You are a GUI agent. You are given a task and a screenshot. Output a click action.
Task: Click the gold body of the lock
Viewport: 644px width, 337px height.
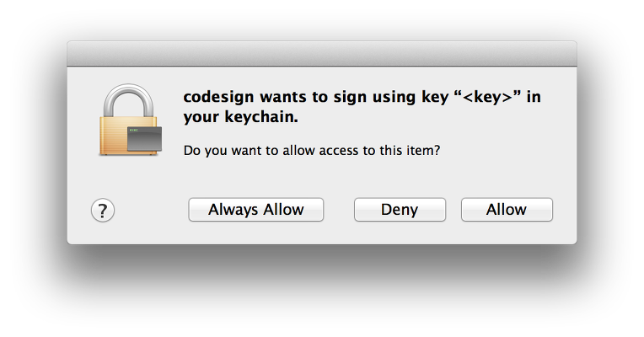click(x=113, y=136)
